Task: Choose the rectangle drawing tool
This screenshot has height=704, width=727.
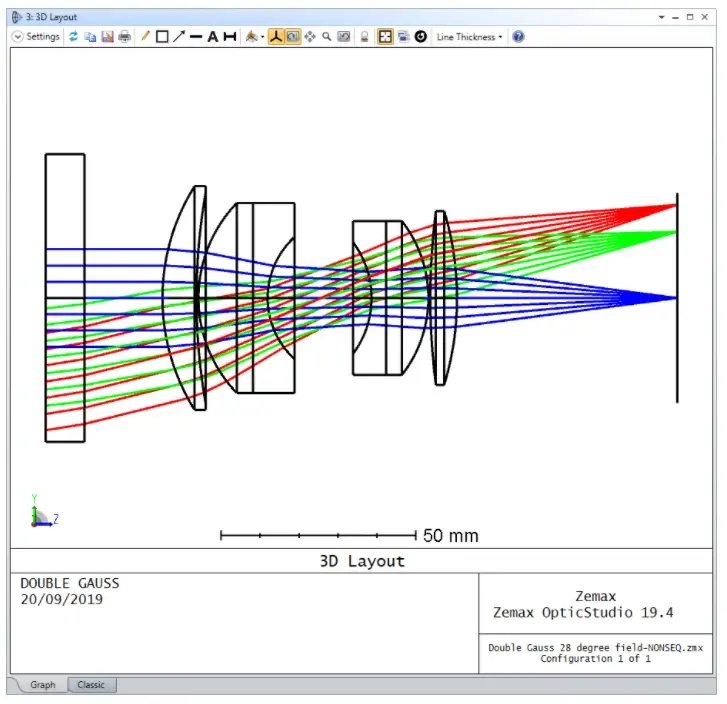Action: (162, 37)
